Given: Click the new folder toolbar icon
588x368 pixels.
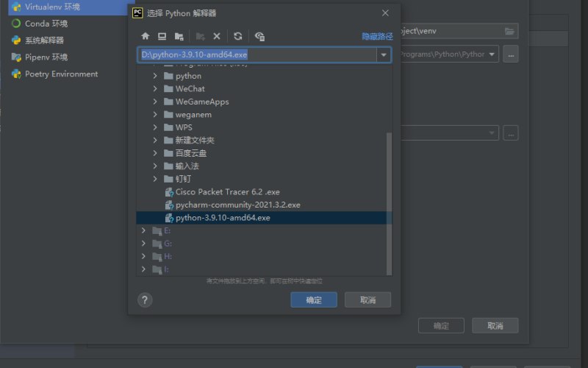Looking at the screenshot, I should coord(200,36).
